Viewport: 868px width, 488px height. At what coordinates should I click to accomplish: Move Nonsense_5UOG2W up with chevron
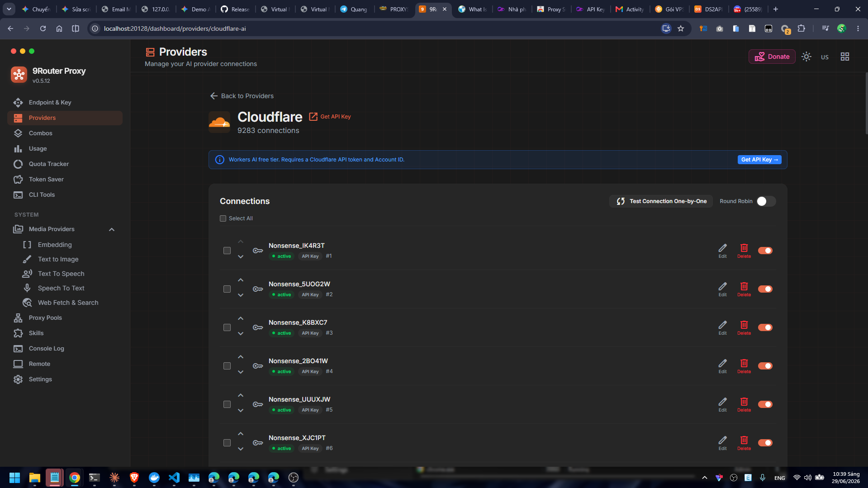pos(241,280)
